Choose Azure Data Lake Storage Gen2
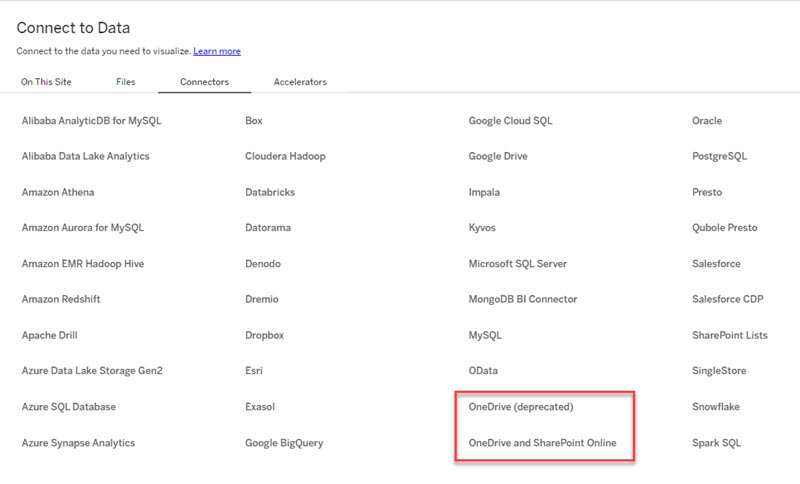This screenshot has width=800, height=484. tap(92, 371)
